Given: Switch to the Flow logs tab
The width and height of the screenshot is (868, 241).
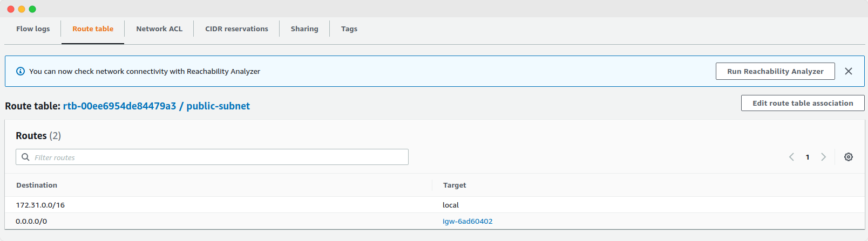Looking at the screenshot, I should click(33, 29).
